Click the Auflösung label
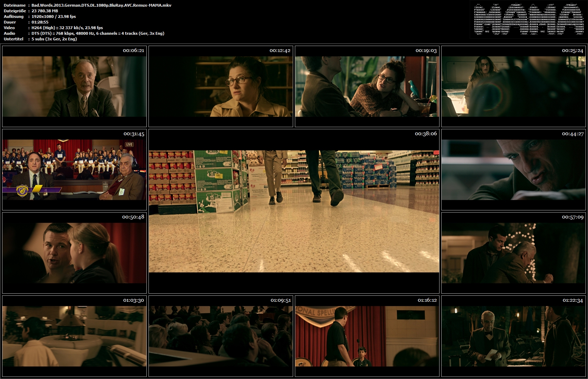 [x=14, y=17]
